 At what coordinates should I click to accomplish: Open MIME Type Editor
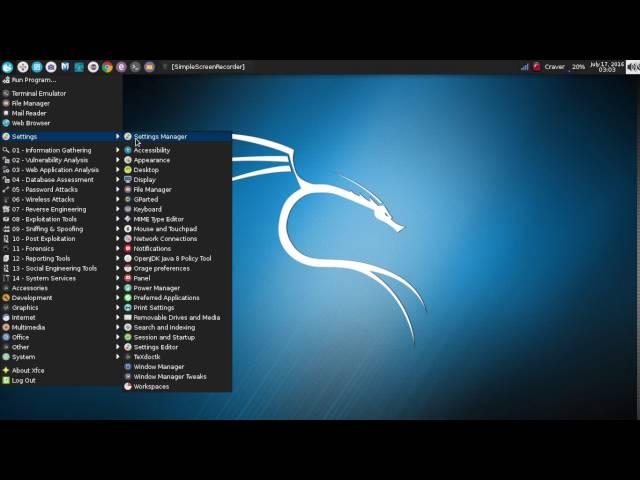coord(177,219)
